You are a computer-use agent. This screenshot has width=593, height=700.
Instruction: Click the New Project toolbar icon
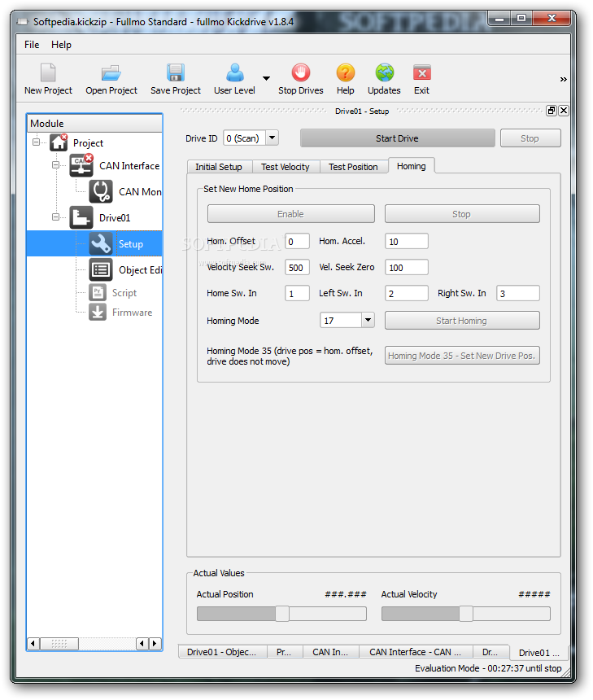[x=48, y=72]
